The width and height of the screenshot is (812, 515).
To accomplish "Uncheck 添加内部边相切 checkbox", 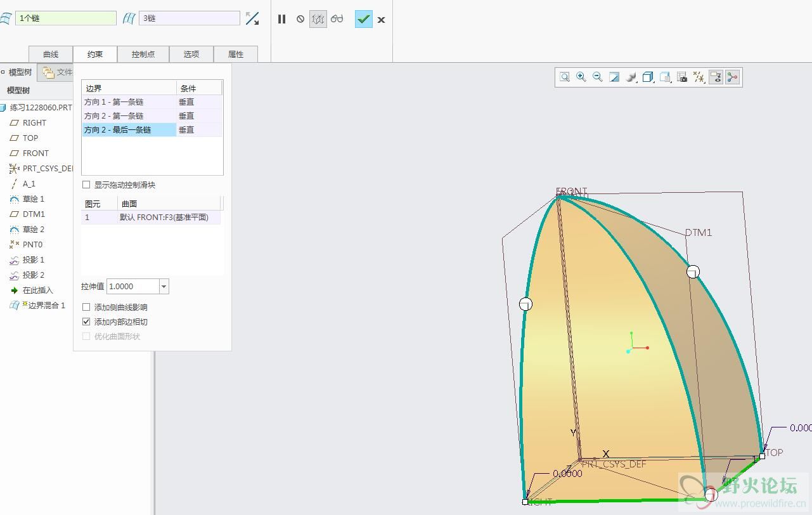I will 86,322.
